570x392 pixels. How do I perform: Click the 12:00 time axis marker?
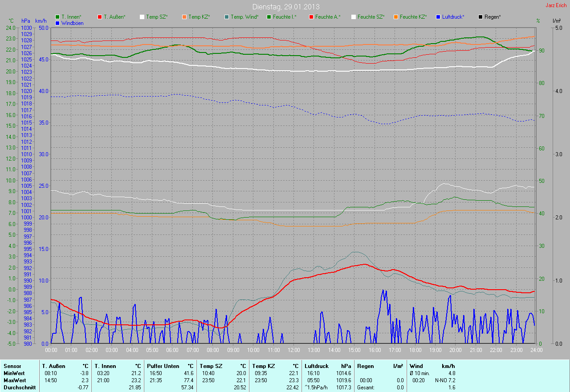point(294,350)
